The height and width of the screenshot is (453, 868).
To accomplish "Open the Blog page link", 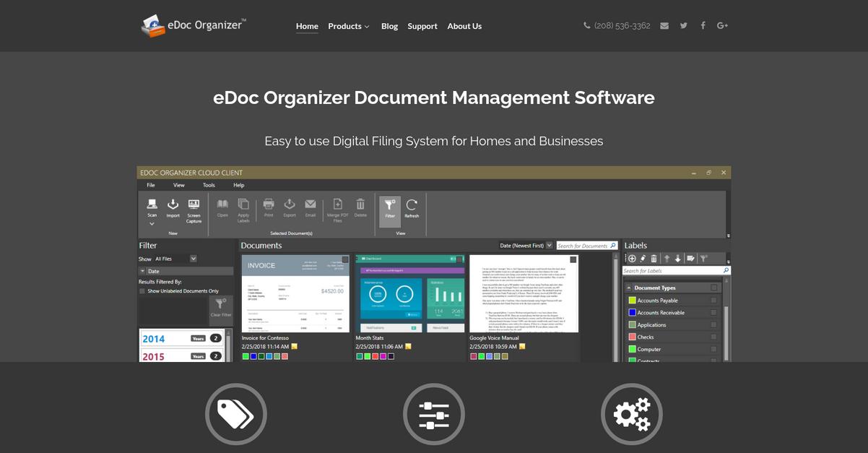I will [389, 26].
